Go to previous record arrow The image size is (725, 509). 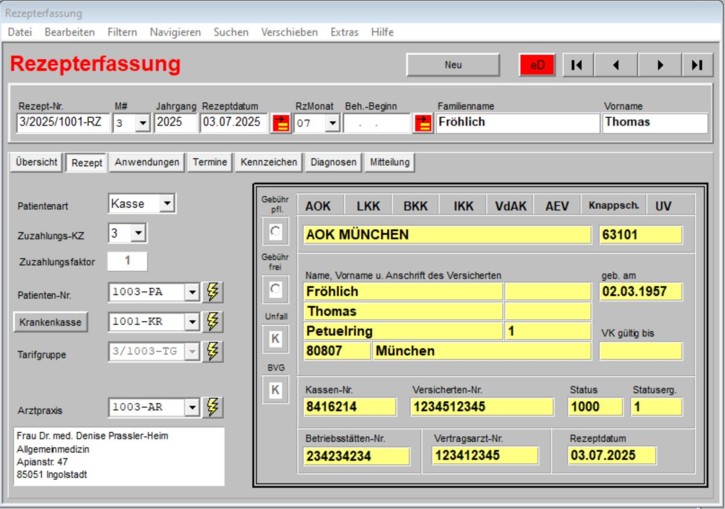tap(616, 65)
